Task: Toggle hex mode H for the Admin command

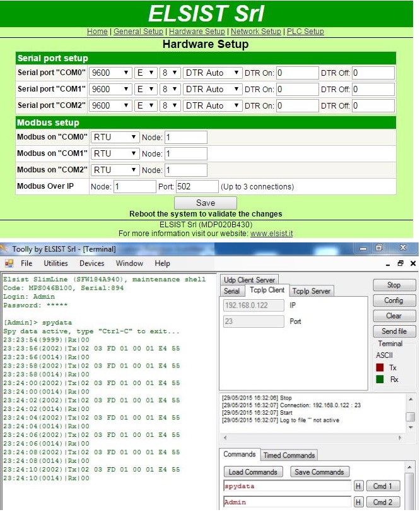Action: point(358,502)
